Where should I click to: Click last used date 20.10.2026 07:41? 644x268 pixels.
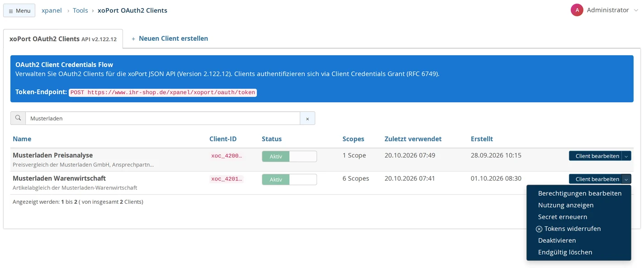tap(410, 178)
